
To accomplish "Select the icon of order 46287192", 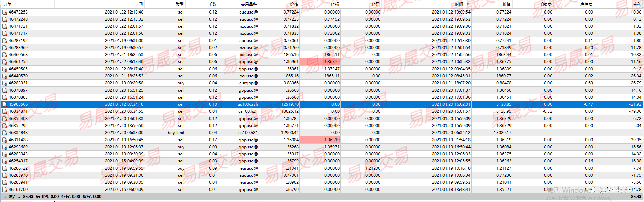I will click(x=5, y=41).
